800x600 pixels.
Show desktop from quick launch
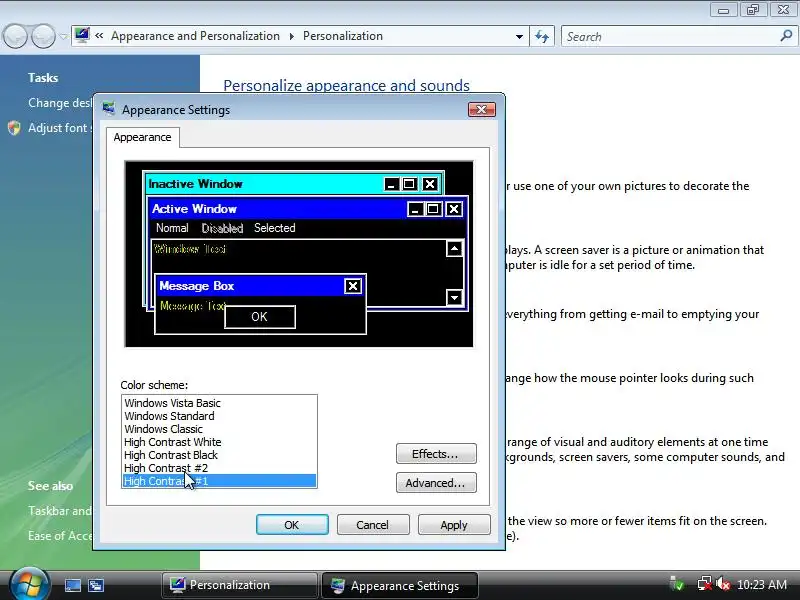click(x=73, y=585)
